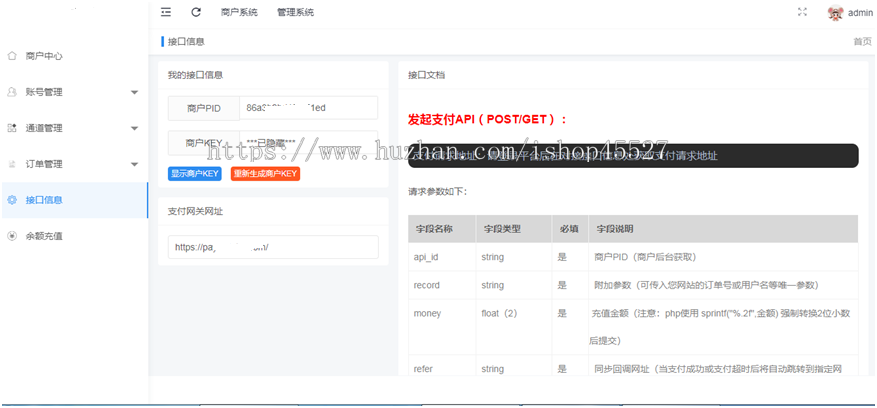Open the 商户系统 top menu
The width and height of the screenshot is (877, 408).
pos(239,12)
